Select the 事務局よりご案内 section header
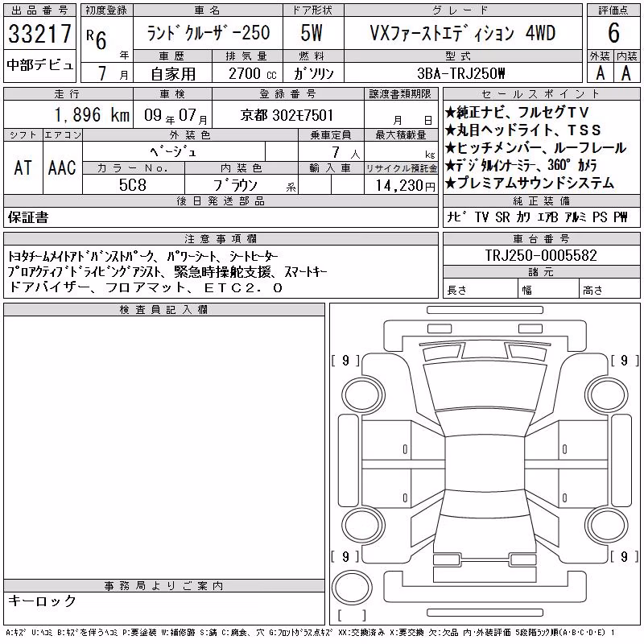Image resolution: width=644 pixels, height=644 pixels. [x=164, y=586]
